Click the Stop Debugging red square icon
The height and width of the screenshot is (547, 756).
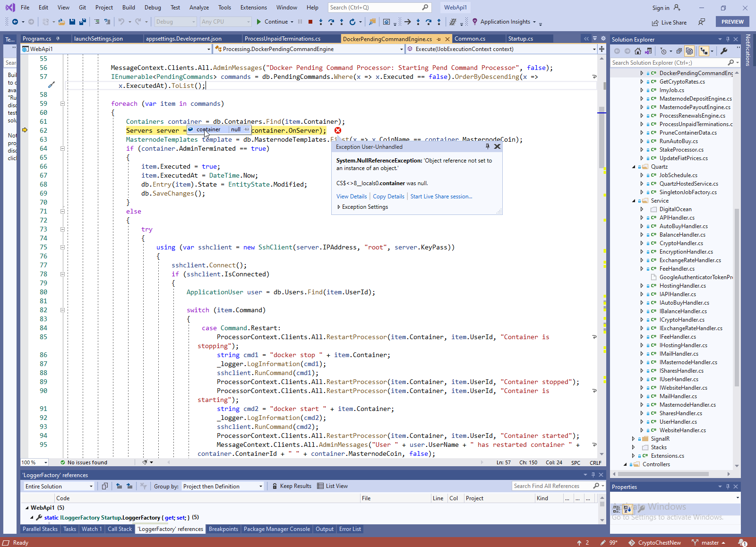pyautogui.click(x=310, y=22)
